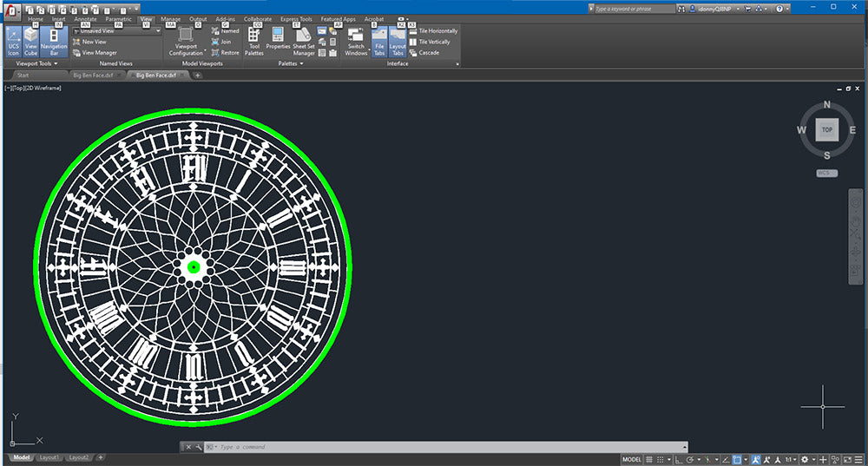Switch to the Layout1 tab

tap(49, 457)
